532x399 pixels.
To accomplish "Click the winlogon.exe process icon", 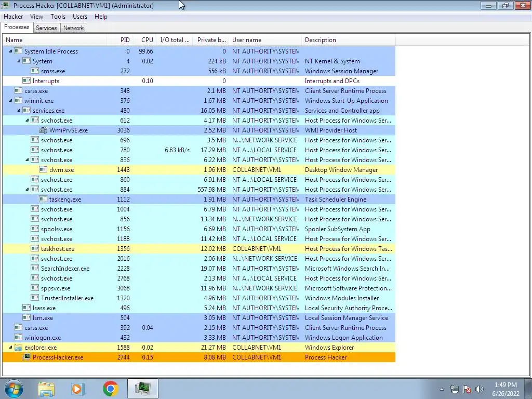I will pyautogui.click(x=18, y=338).
